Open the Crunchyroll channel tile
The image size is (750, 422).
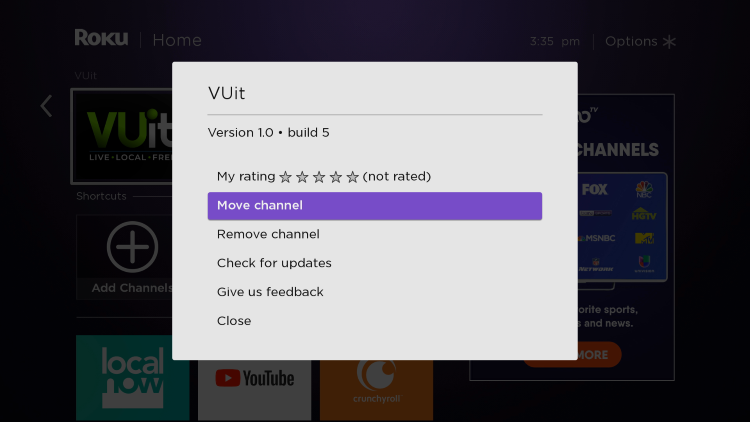click(x=376, y=390)
